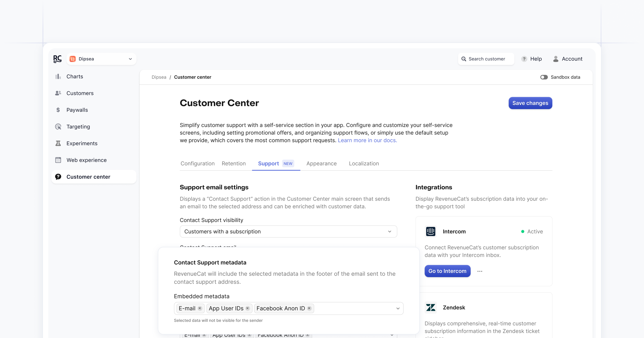This screenshot has width=644, height=338.
Task: Click the Save changes button
Action: 530,103
